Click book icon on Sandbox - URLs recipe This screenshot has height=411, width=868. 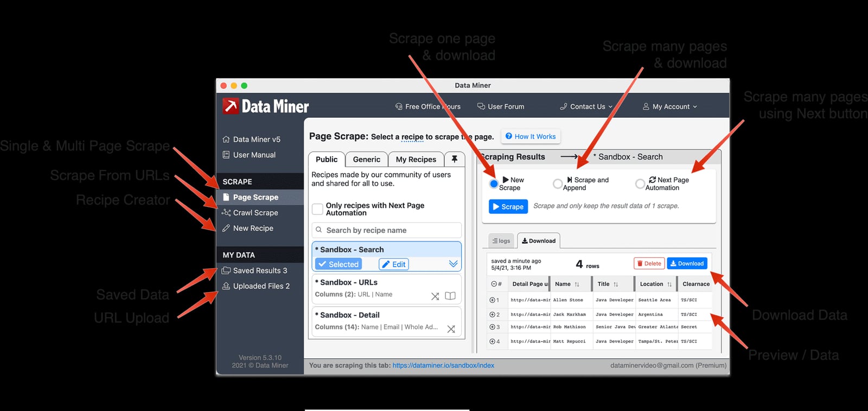(450, 296)
